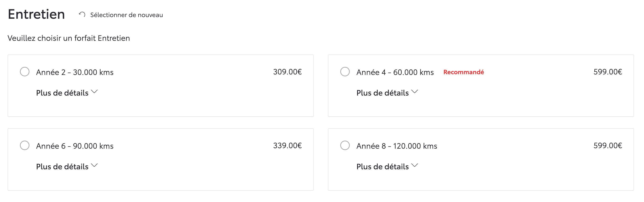Select the Année 2 – 30.000 kms radio
This screenshot has height=202, width=644.
(x=25, y=72)
